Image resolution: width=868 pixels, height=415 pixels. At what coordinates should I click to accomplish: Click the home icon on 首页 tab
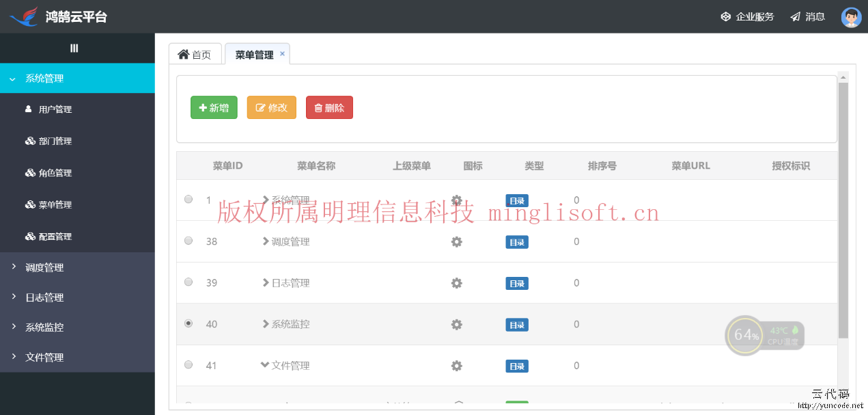(183, 54)
